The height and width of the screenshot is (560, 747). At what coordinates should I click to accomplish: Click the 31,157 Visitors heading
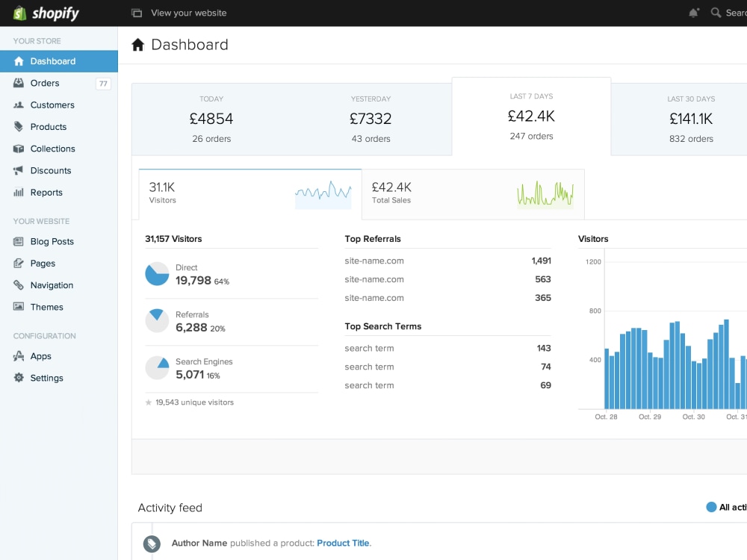point(173,239)
